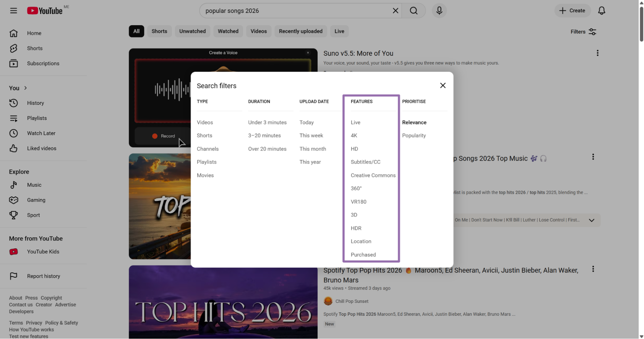Screen dimensions: 644x339
Task: Open the TOP HITS 2026 thumbnail
Action: pyautogui.click(x=223, y=302)
